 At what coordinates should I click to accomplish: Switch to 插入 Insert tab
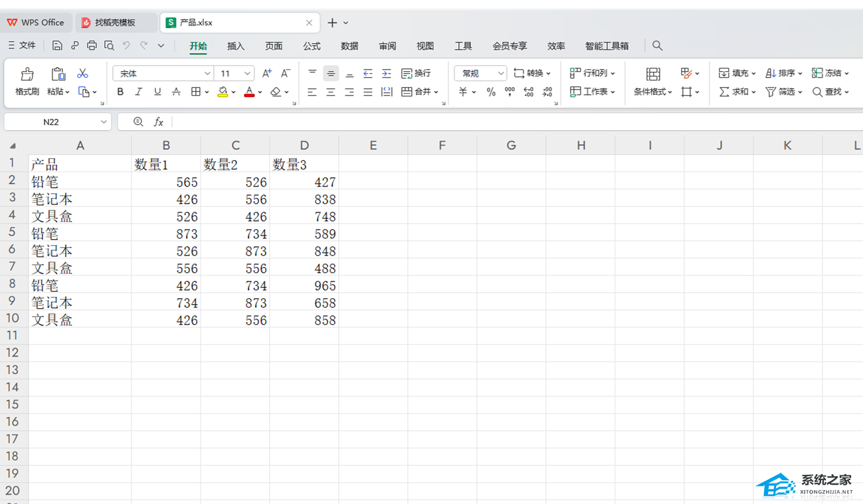point(236,46)
